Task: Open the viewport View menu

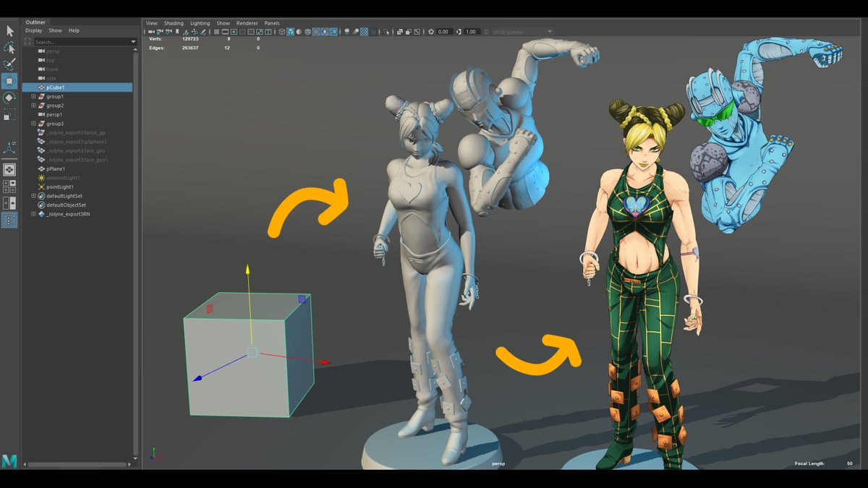Action: (x=152, y=23)
